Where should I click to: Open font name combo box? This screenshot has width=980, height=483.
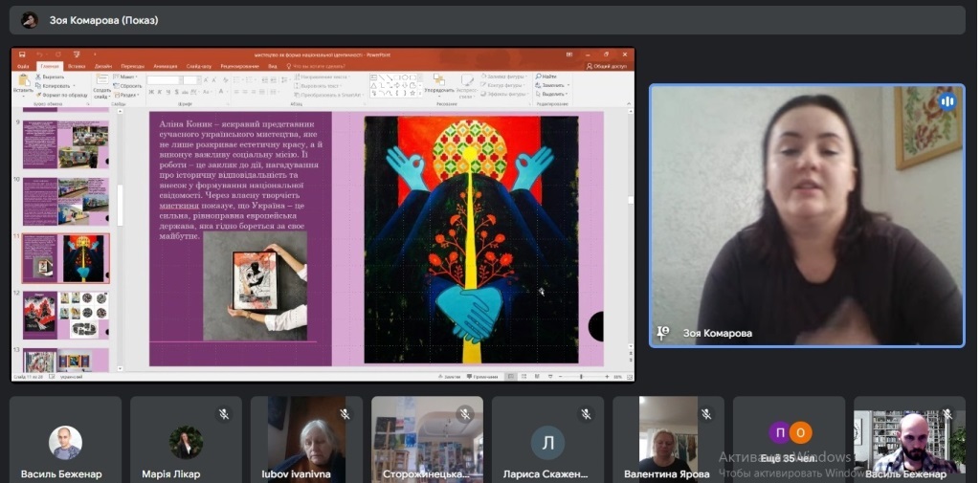(165, 80)
